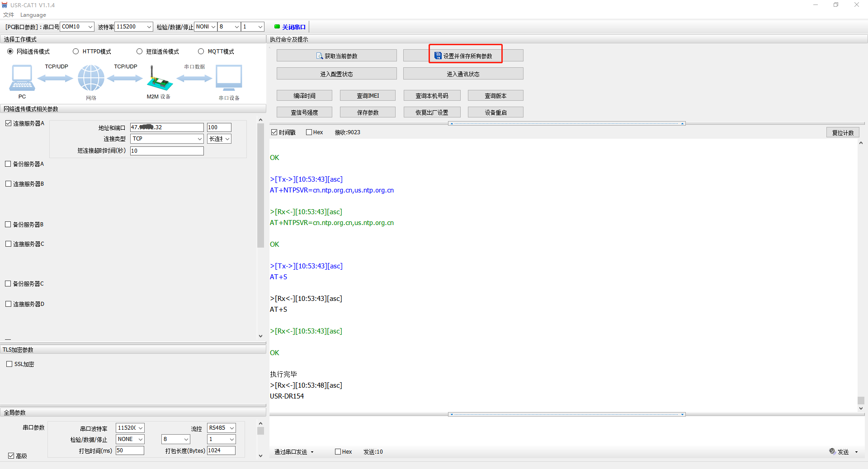Click the green port status indicator icon
This screenshot has height=469, width=868.
[x=277, y=27]
